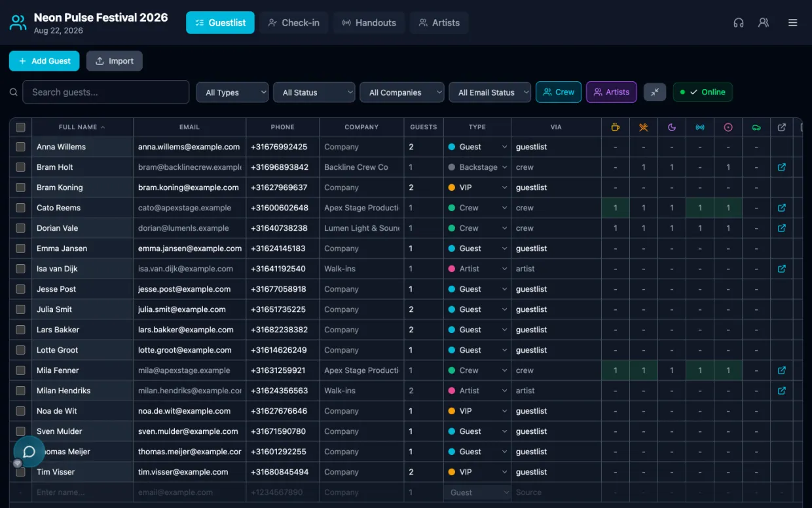Screen dimensions: 812x508
Task: Click the crossed utensils meal column icon
Action: click(x=644, y=127)
